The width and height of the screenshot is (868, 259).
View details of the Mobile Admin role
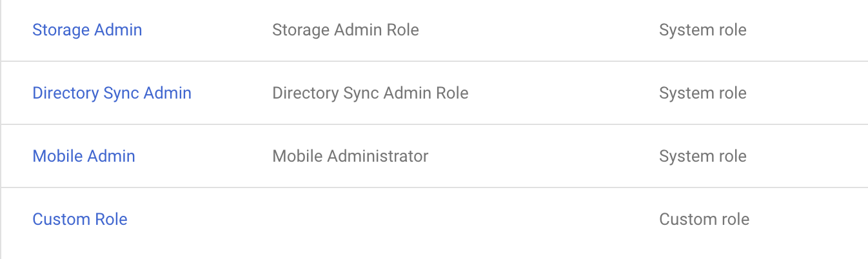pyautogui.click(x=84, y=156)
